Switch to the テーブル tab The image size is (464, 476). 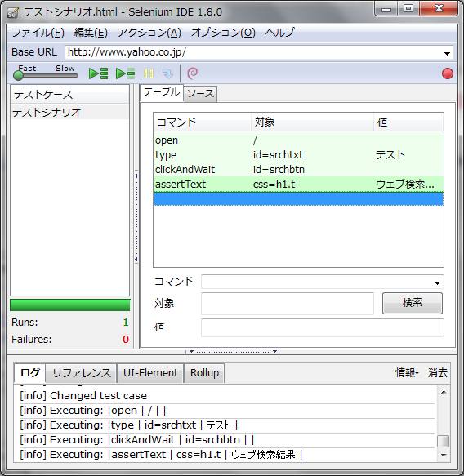coord(162,92)
